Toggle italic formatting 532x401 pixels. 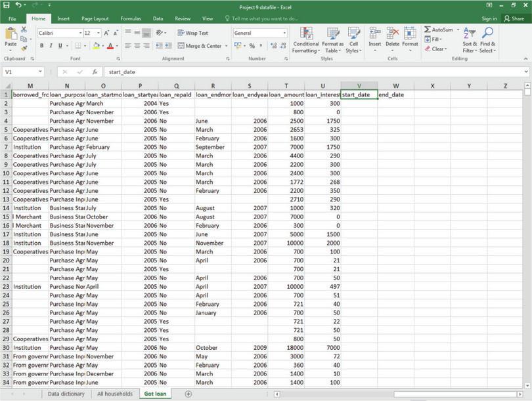tap(50, 47)
